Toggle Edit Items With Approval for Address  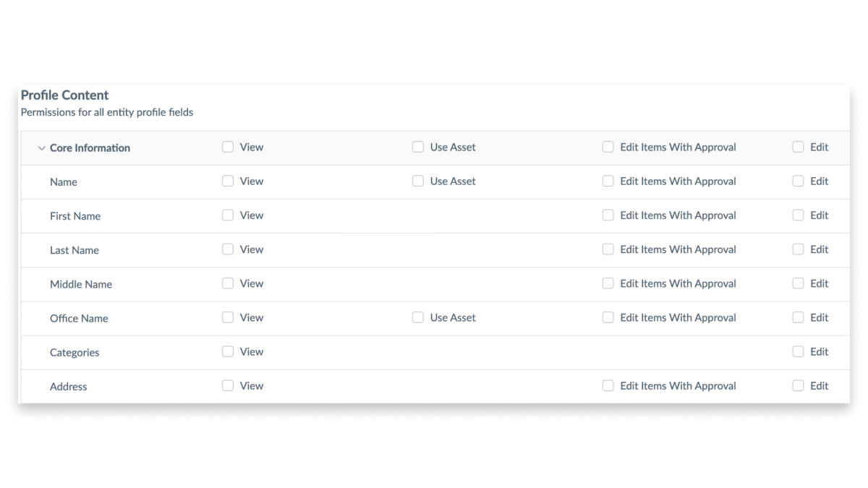[608, 385]
